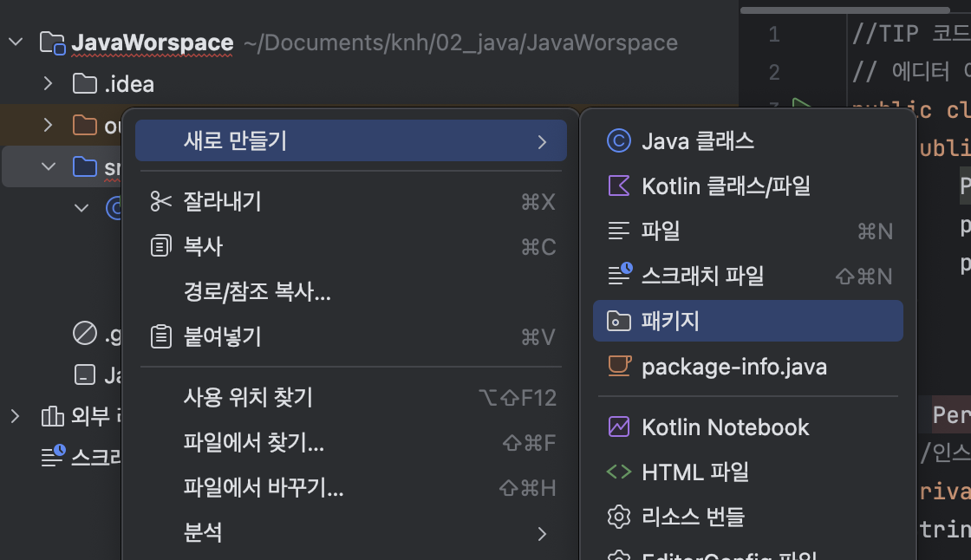Click the clipboard icon beside 붙여넣기

click(x=161, y=336)
